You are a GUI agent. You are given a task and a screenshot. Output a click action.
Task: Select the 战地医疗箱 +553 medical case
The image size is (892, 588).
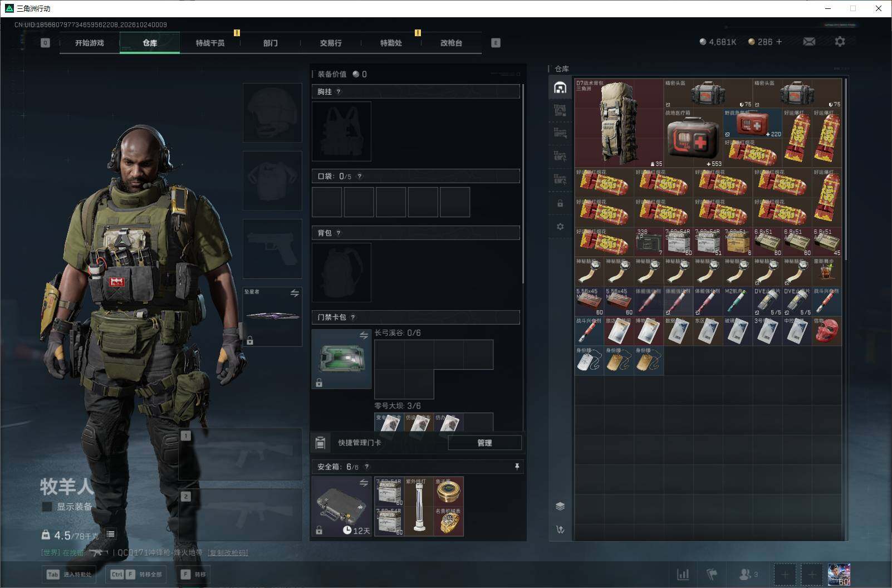coord(693,138)
